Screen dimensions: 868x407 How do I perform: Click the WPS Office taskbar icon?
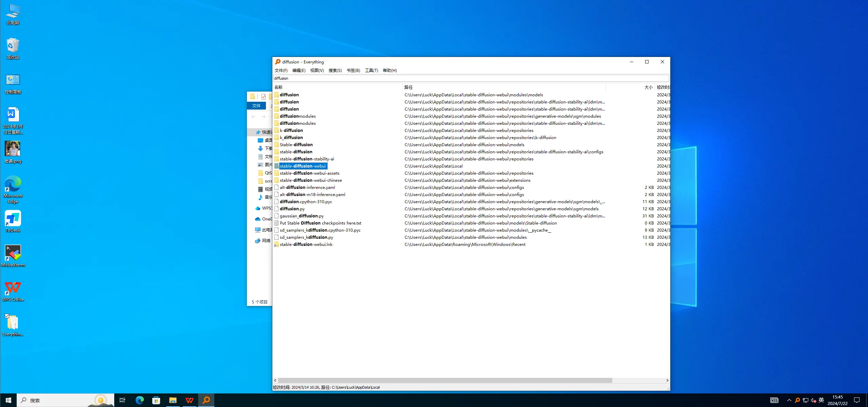coord(189,400)
